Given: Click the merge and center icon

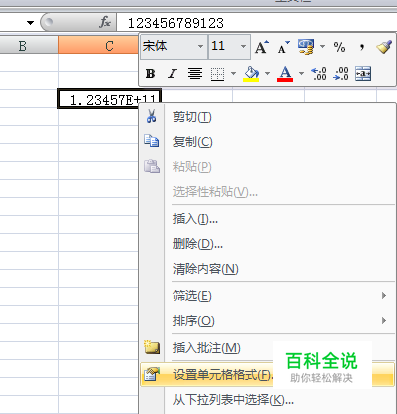Looking at the screenshot, I should (x=363, y=74).
